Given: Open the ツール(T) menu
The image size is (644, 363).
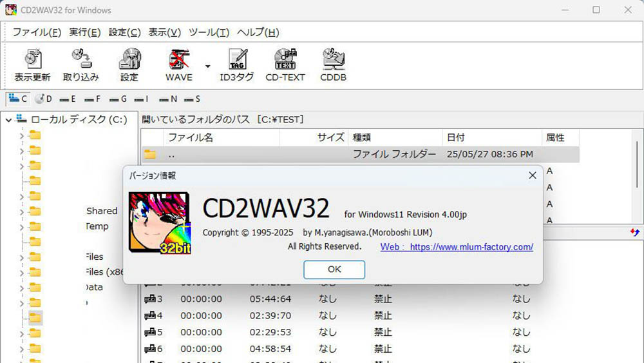Looking at the screenshot, I should [x=209, y=32].
